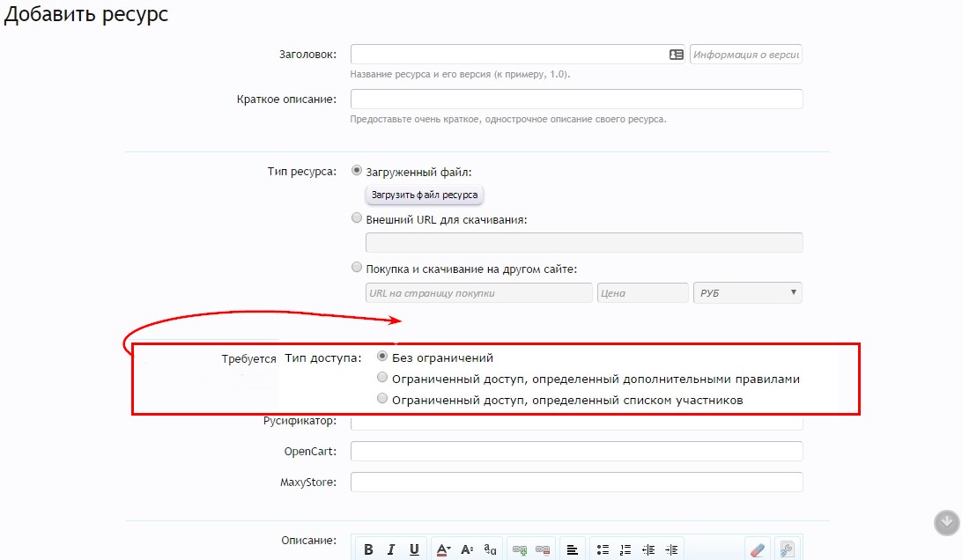
Task: Open the font size dropdown
Action: click(468, 549)
